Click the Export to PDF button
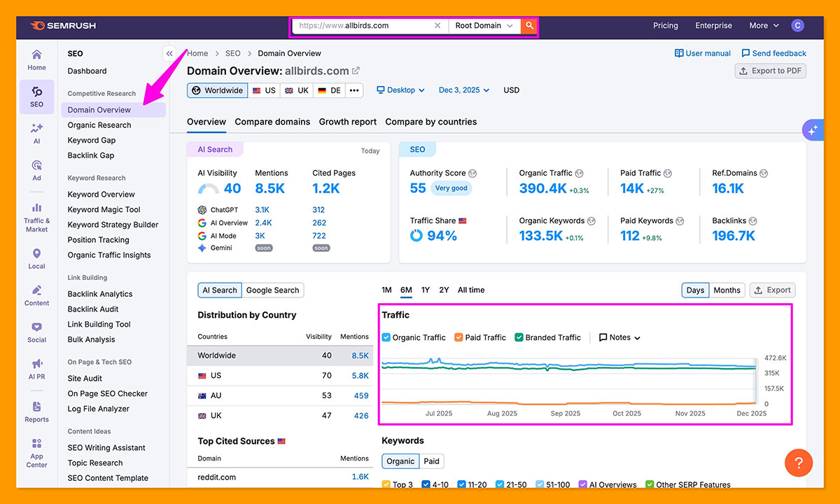 [770, 71]
